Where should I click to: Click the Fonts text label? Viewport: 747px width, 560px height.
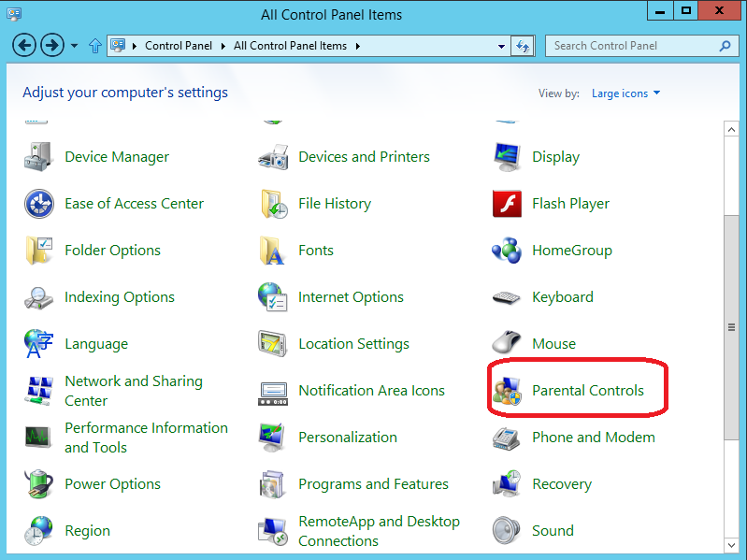316,250
